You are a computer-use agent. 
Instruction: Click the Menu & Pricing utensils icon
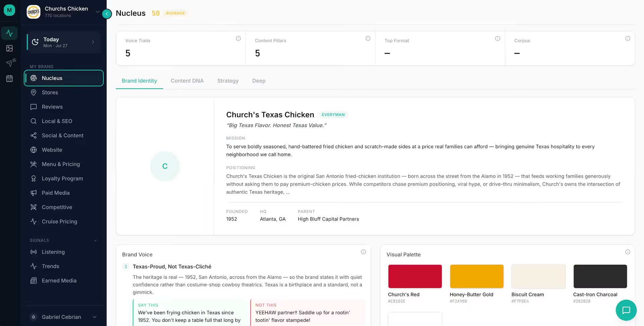click(x=34, y=164)
